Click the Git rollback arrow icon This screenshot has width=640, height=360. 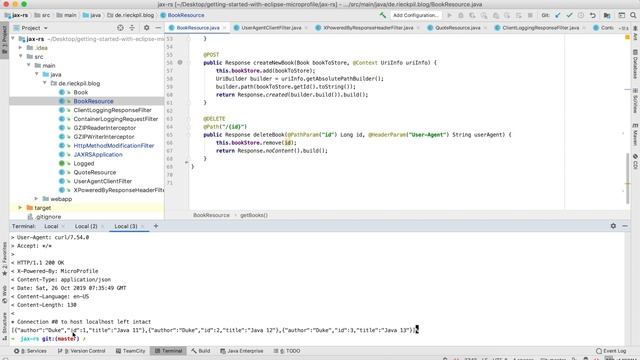point(593,15)
